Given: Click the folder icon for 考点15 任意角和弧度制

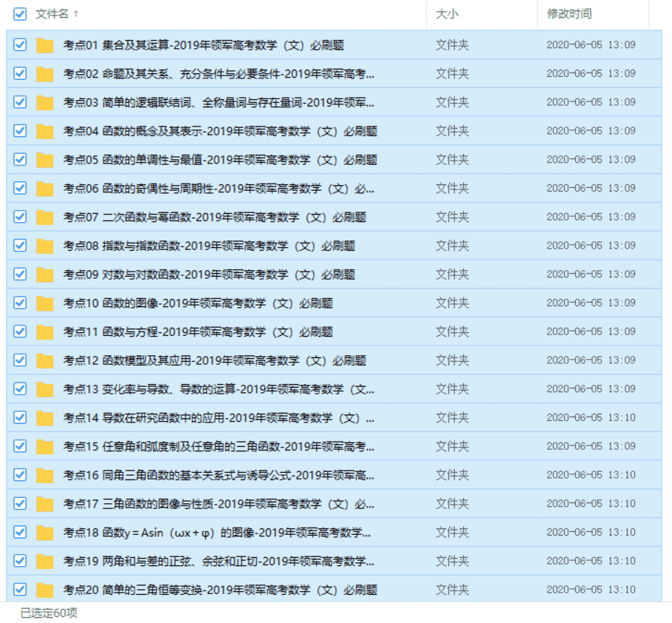Looking at the screenshot, I should click(45, 447).
